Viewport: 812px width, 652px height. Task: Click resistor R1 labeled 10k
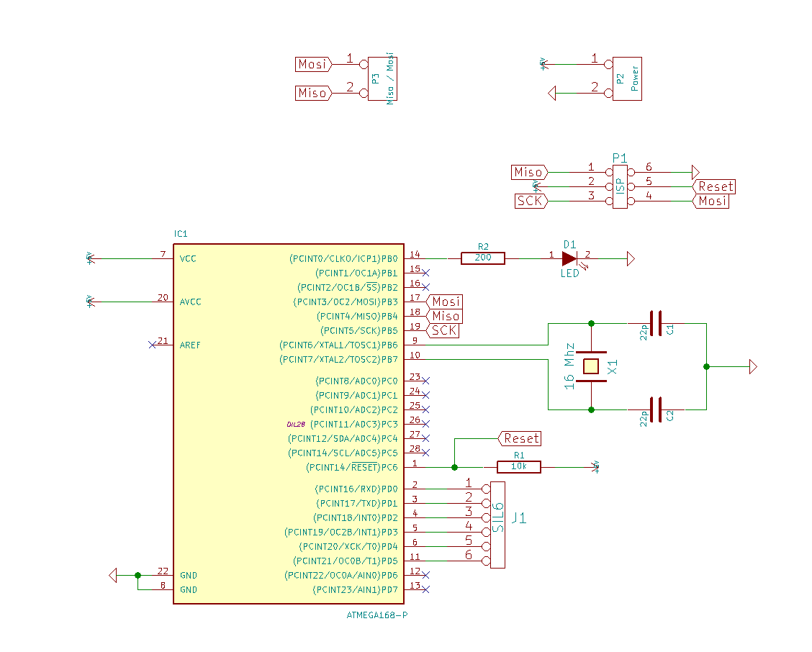point(519,467)
